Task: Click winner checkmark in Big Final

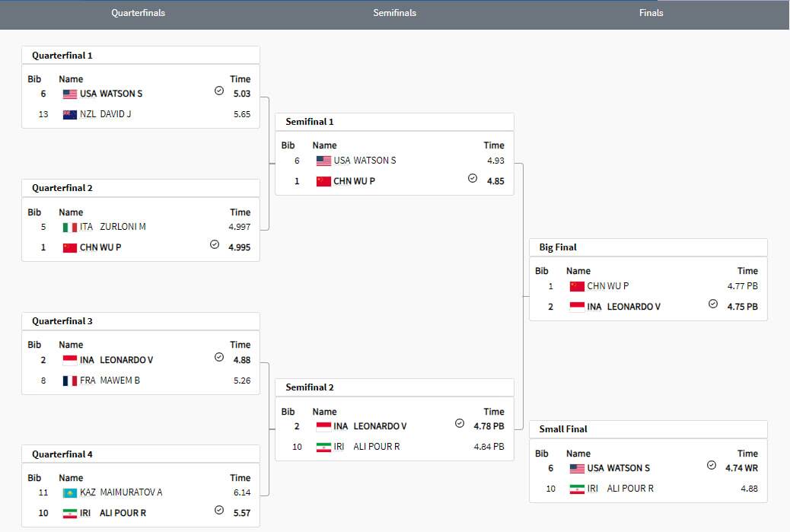Action: coord(713,304)
